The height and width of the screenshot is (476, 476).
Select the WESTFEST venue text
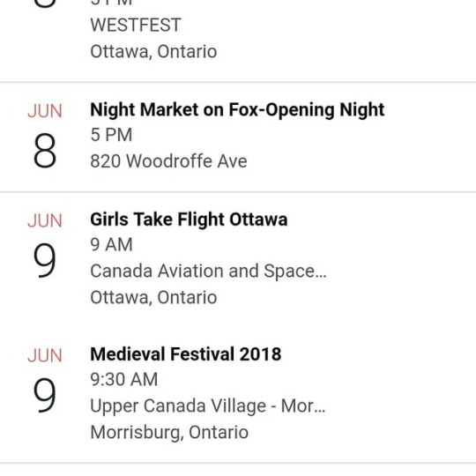[136, 25]
